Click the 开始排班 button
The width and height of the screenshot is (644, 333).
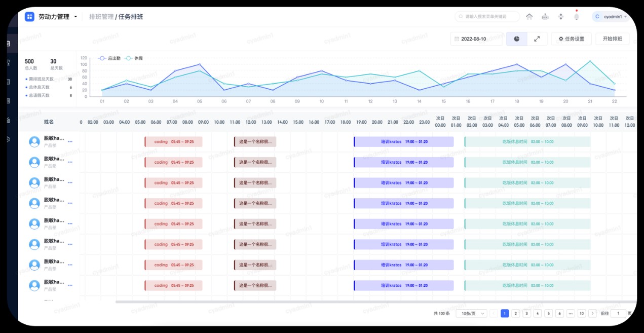pyautogui.click(x=612, y=39)
